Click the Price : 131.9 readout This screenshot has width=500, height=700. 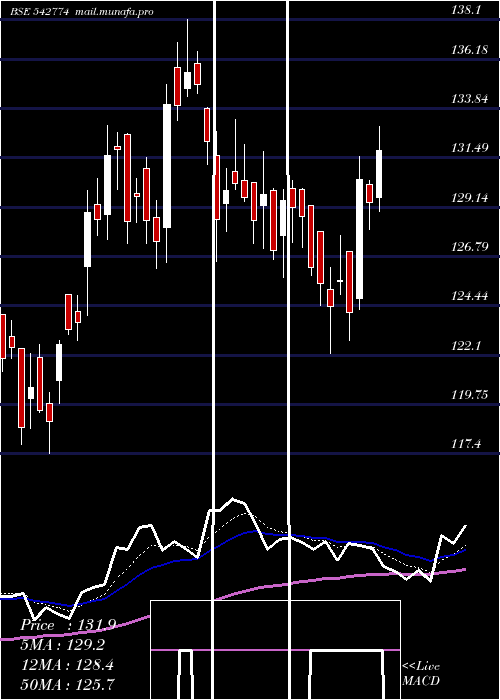(x=68, y=625)
